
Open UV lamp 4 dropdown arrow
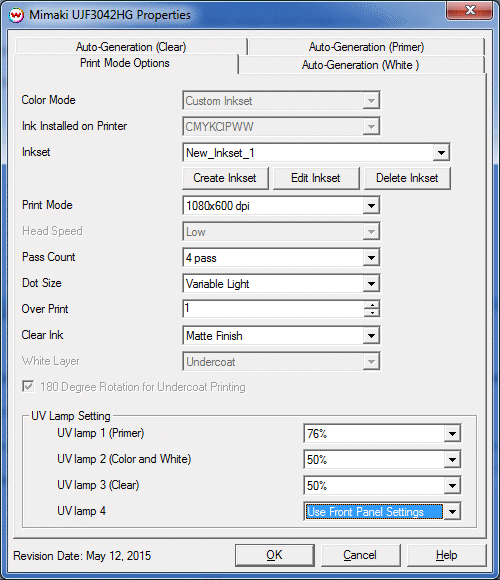(x=452, y=512)
